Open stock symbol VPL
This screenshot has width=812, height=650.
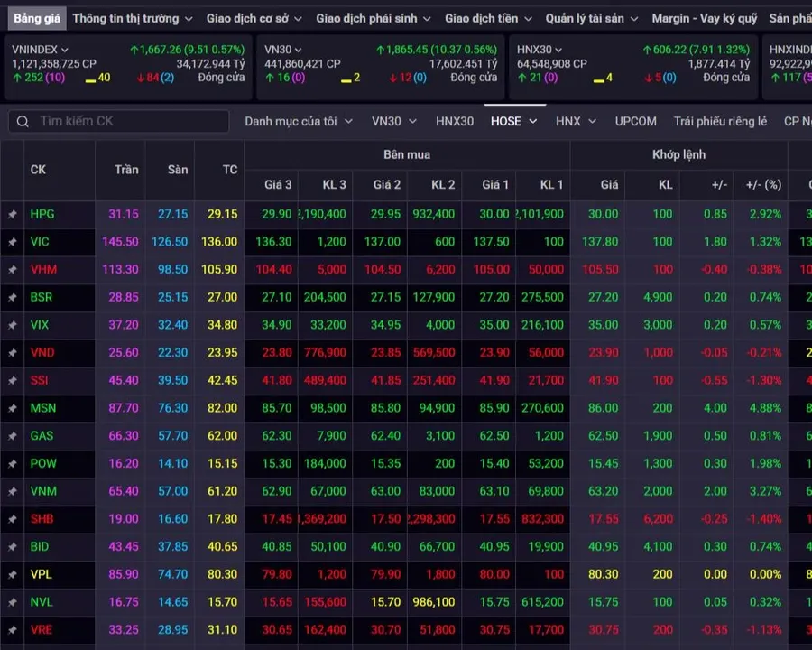(41, 574)
